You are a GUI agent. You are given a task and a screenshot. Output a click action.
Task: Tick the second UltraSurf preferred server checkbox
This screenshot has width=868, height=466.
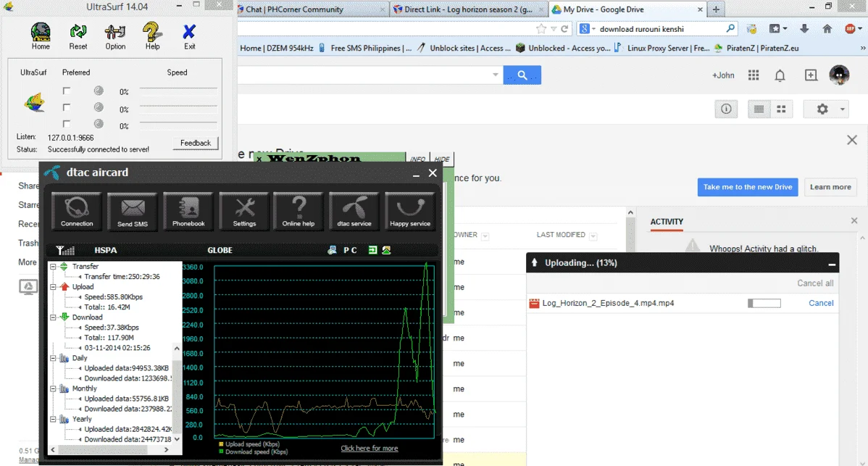point(67,107)
